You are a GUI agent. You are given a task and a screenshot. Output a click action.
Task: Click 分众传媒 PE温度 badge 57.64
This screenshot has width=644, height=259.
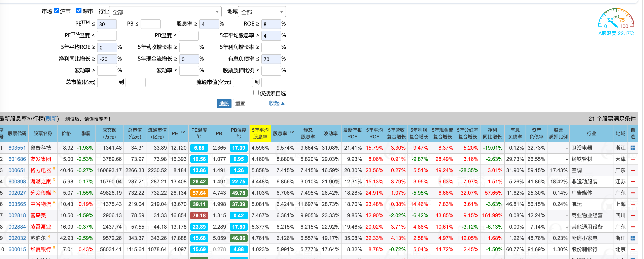(x=200, y=193)
